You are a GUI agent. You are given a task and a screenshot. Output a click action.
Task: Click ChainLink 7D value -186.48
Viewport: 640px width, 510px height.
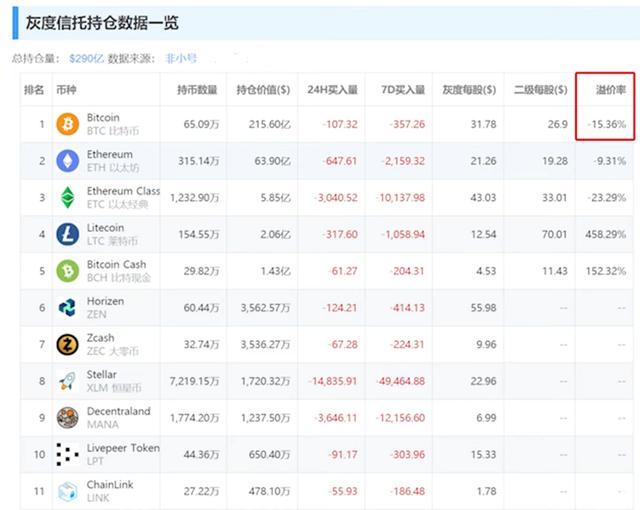pyautogui.click(x=407, y=491)
